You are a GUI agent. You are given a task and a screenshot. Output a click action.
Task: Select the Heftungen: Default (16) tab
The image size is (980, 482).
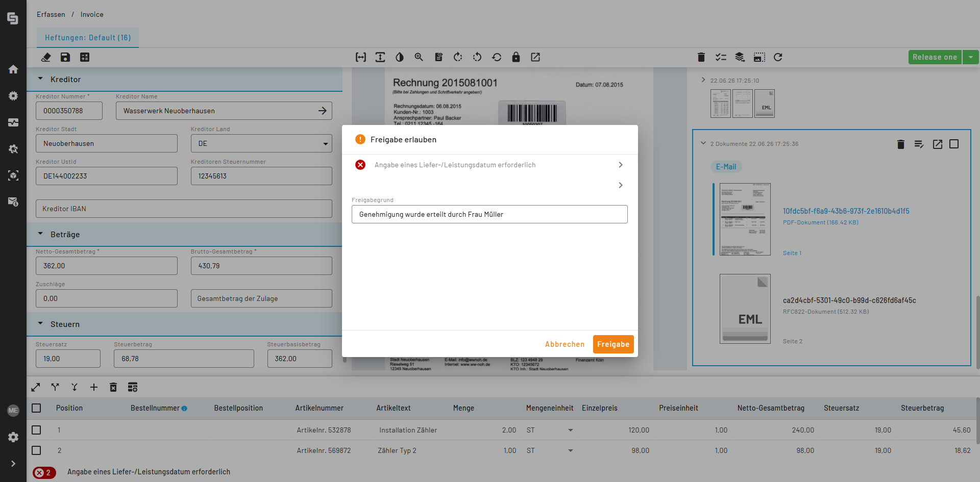pyautogui.click(x=88, y=38)
